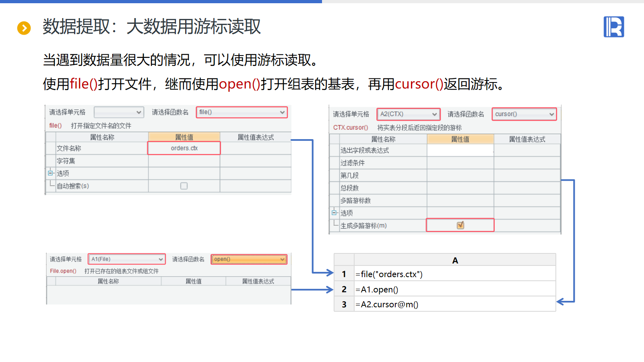Screen dimensions: 644x362
Task: Select the 多路游标数 property row
Action: tap(383, 200)
